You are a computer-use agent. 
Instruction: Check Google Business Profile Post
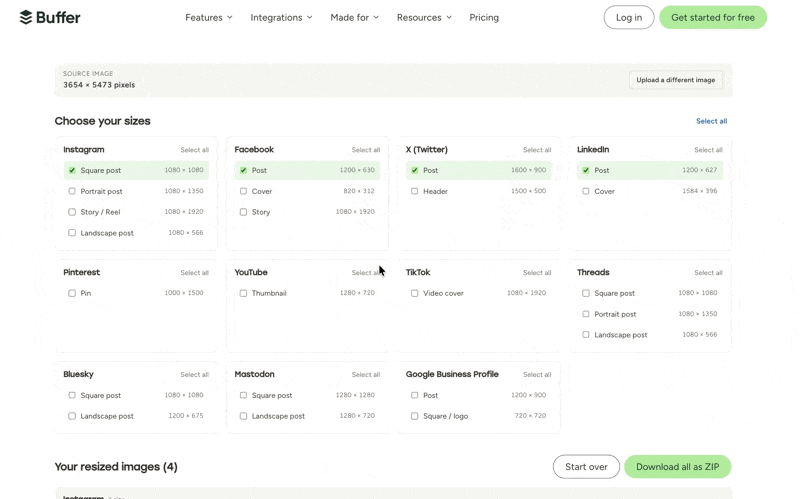[x=414, y=395]
